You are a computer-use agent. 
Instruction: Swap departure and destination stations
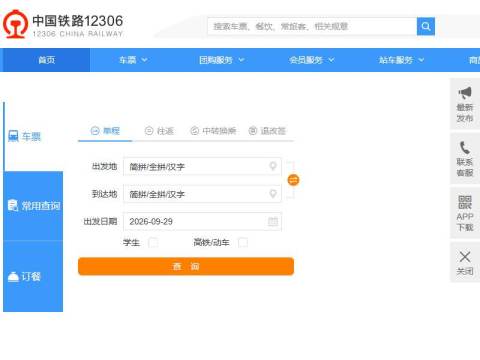(293, 180)
